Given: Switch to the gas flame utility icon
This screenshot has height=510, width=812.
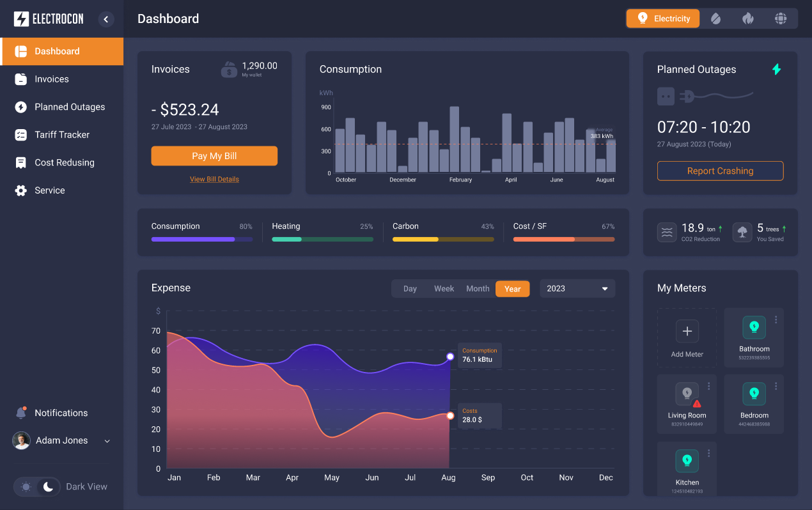Looking at the screenshot, I should 747,19.
